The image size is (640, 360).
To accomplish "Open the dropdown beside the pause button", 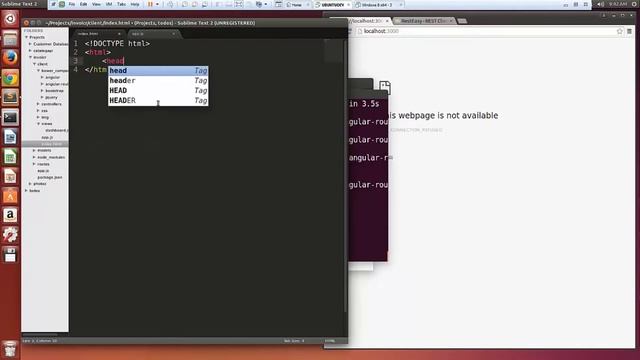I will [x=157, y=4].
